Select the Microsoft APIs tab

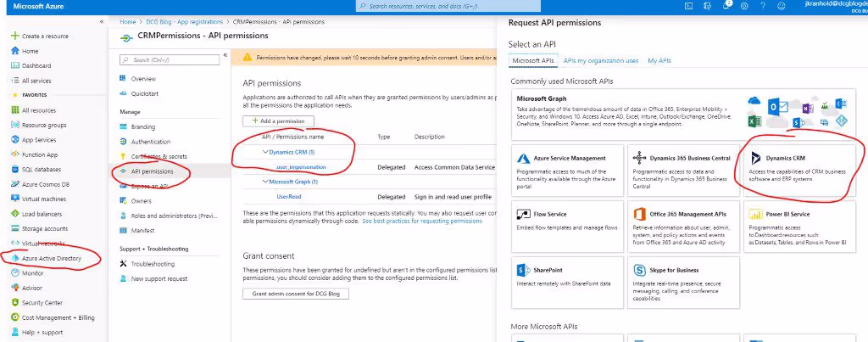(x=532, y=60)
